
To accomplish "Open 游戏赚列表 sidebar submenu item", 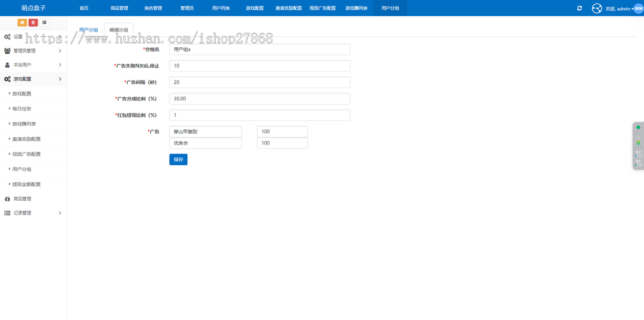I will pyautogui.click(x=24, y=124).
